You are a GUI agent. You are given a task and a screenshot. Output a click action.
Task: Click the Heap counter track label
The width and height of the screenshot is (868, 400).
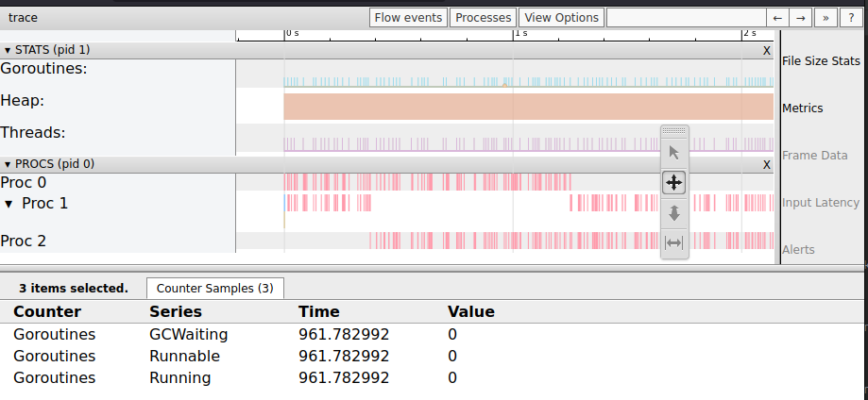[x=22, y=101]
